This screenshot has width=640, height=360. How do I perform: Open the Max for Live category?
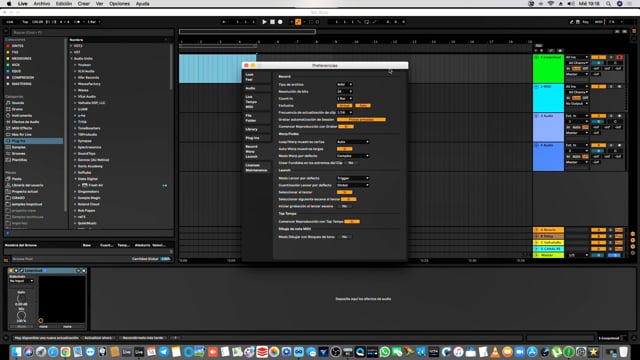click(21, 134)
